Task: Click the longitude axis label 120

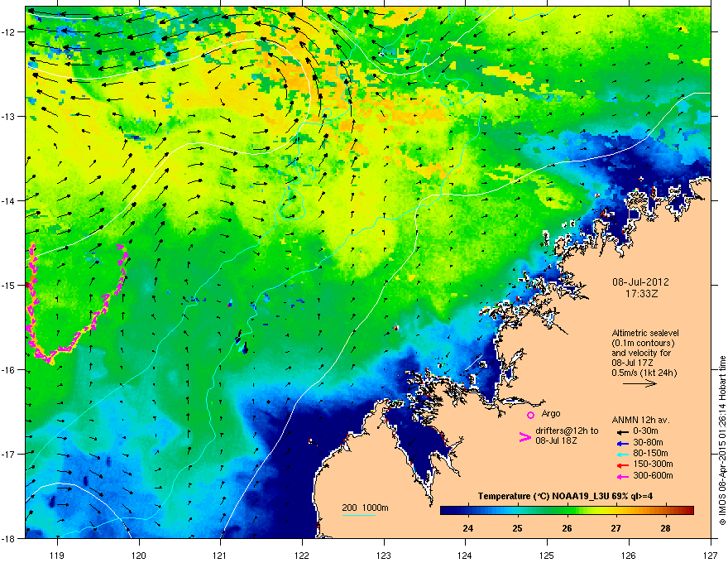Action: point(139,555)
